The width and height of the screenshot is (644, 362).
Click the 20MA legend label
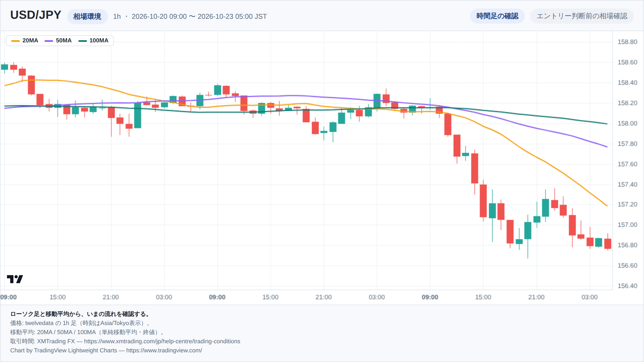pyautogui.click(x=30, y=40)
